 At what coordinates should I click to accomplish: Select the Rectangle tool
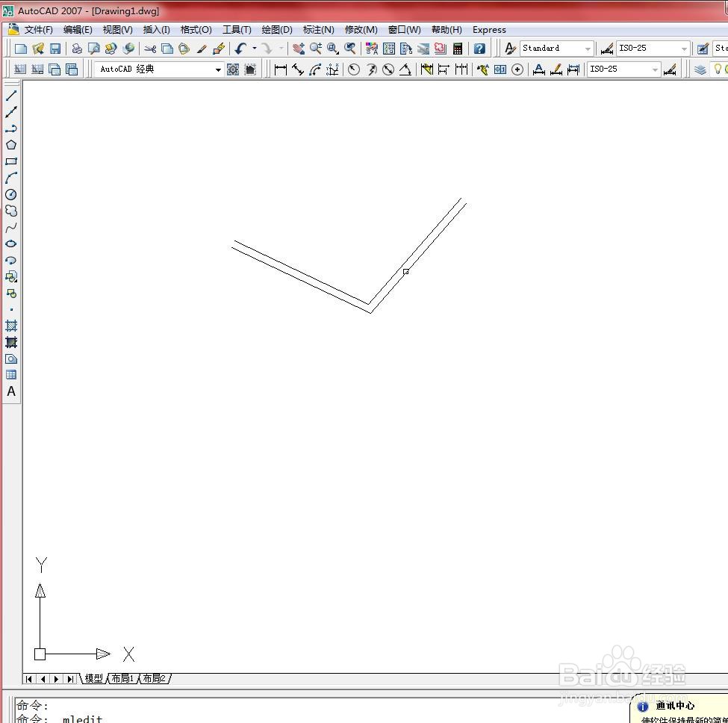click(x=11, y=161)
